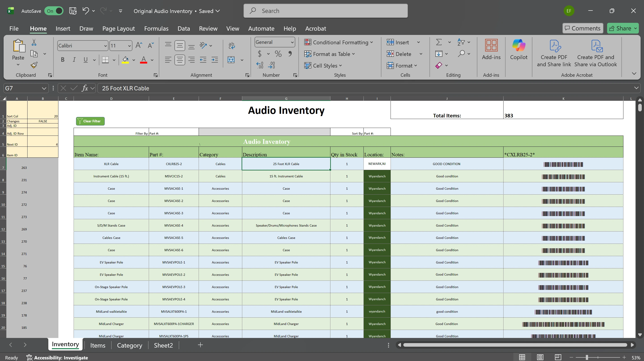This screenshot has height=361, width=644.
Task: Click Decrease Font Size icon
Action: point(151,45)
